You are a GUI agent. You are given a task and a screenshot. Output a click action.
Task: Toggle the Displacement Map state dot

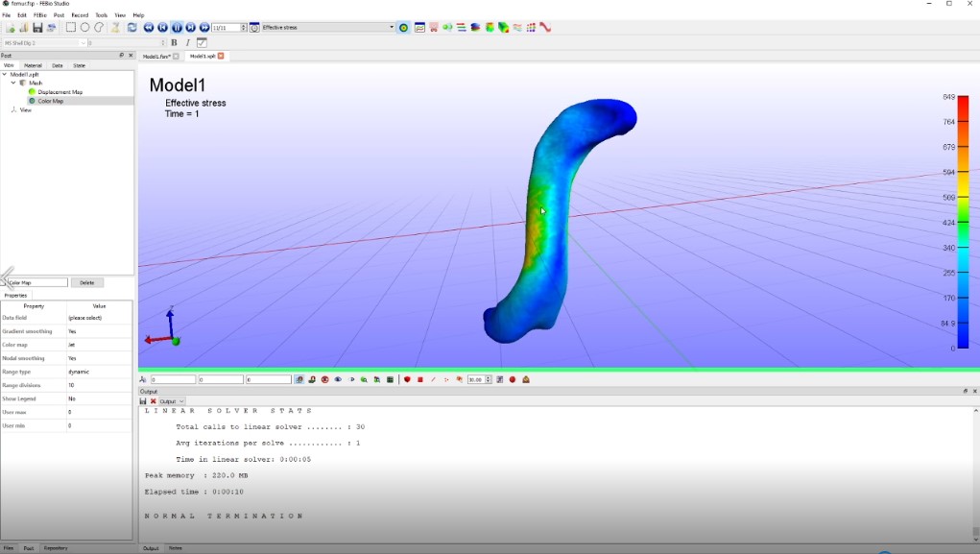click(x=32, y=91)
